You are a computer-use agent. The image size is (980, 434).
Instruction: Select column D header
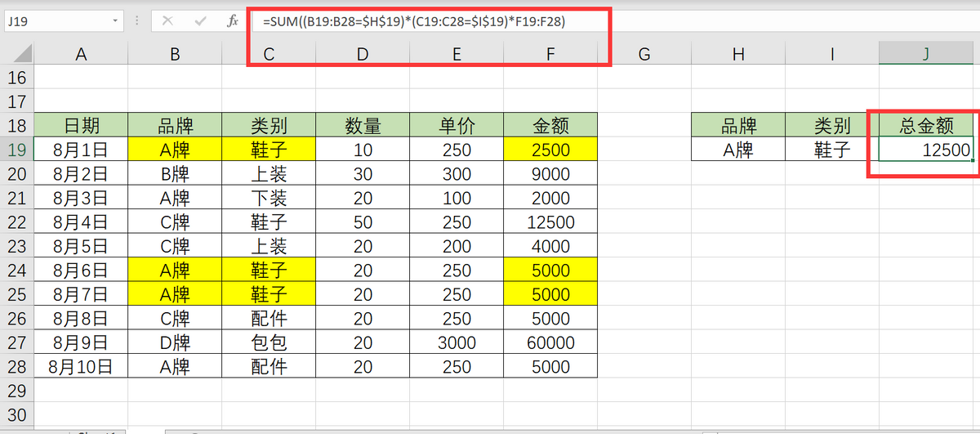point(363,55)
